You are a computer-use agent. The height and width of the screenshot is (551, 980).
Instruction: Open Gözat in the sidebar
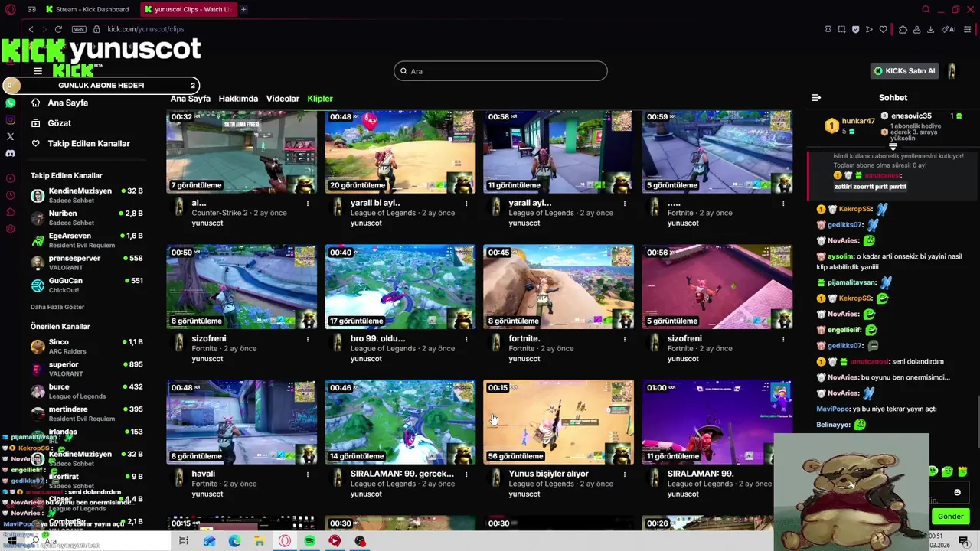pos(59,123)
